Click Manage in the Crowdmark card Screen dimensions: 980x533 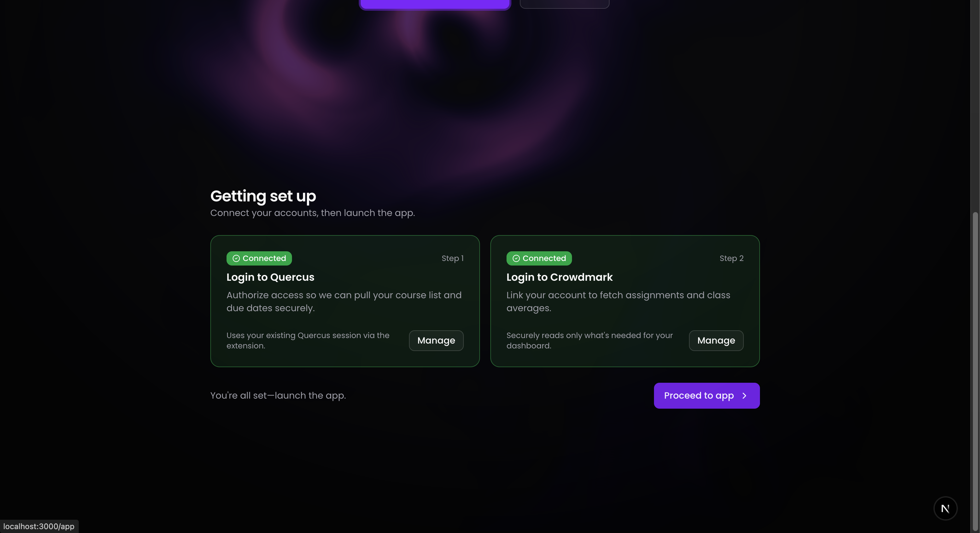click(x=716, y=341)
